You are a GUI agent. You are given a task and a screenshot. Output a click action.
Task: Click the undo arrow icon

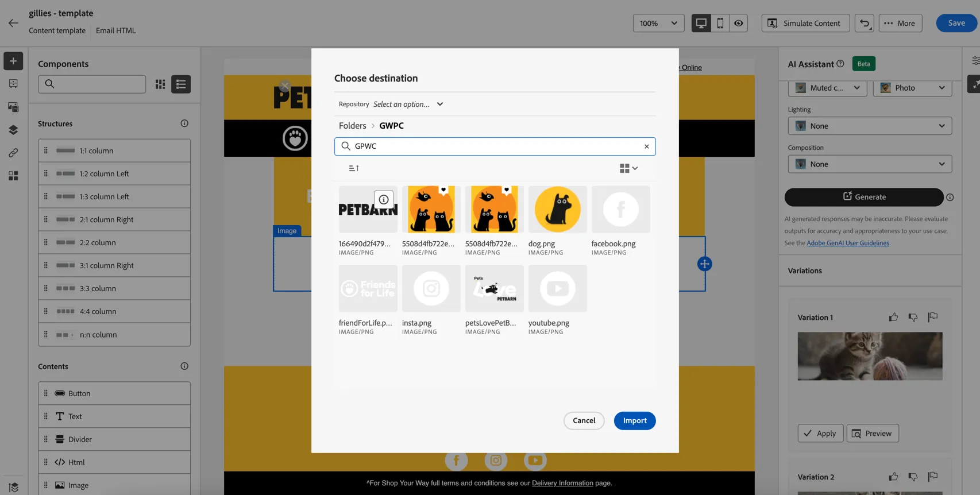865,23
